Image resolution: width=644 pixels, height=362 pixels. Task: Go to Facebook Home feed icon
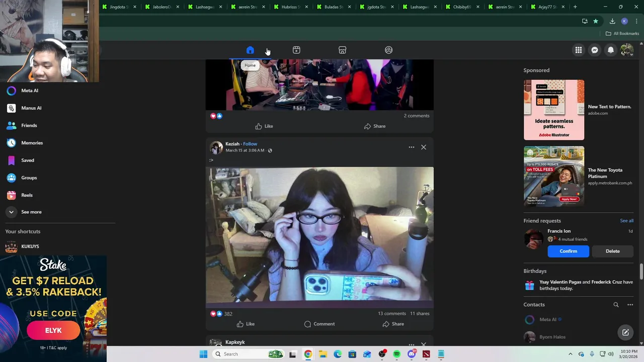250,50
